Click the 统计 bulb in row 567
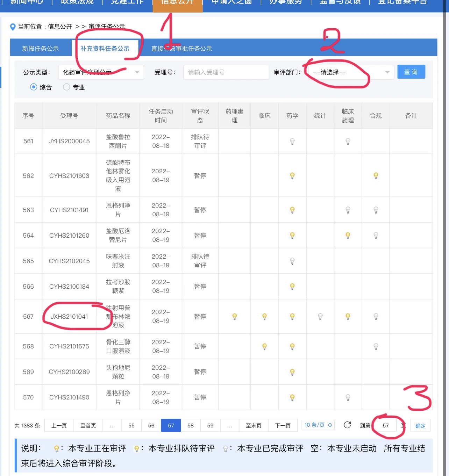 click(x=320, y=317)
